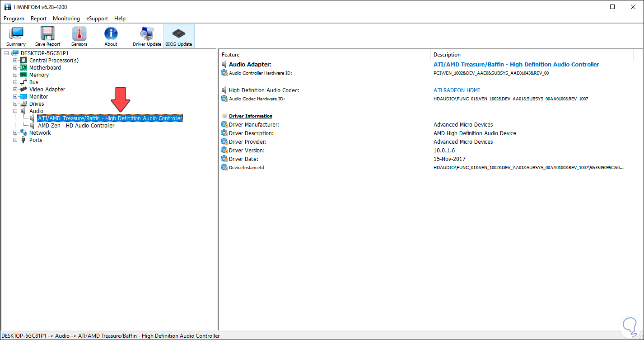Viewport: 644px width, 340px height.
Task: Click the Driver Description row label
Action: [251, 133]
